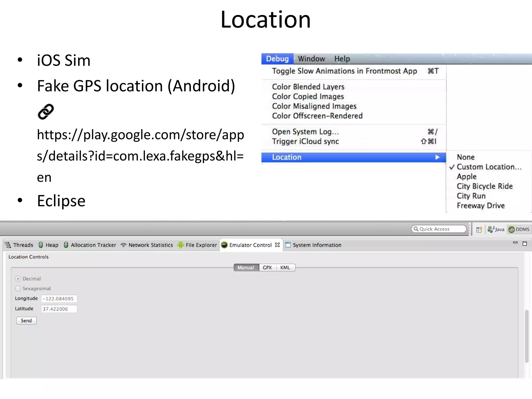Select City Run location
The height and width of the screenshot is (399, 532).
[x=471, y=196]
